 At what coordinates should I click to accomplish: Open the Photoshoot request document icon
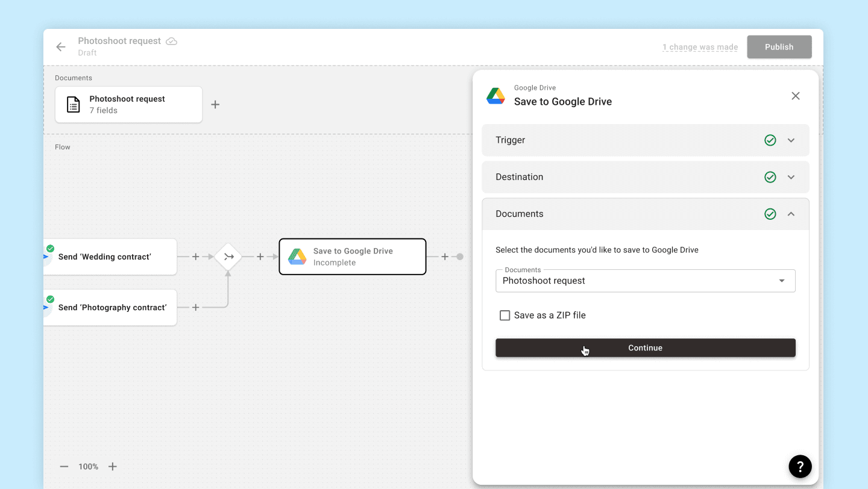(73, 105)
